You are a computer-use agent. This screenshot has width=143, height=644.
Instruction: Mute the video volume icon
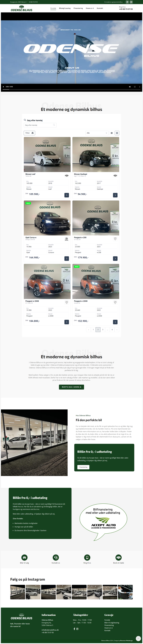click(x=130, y=87)
